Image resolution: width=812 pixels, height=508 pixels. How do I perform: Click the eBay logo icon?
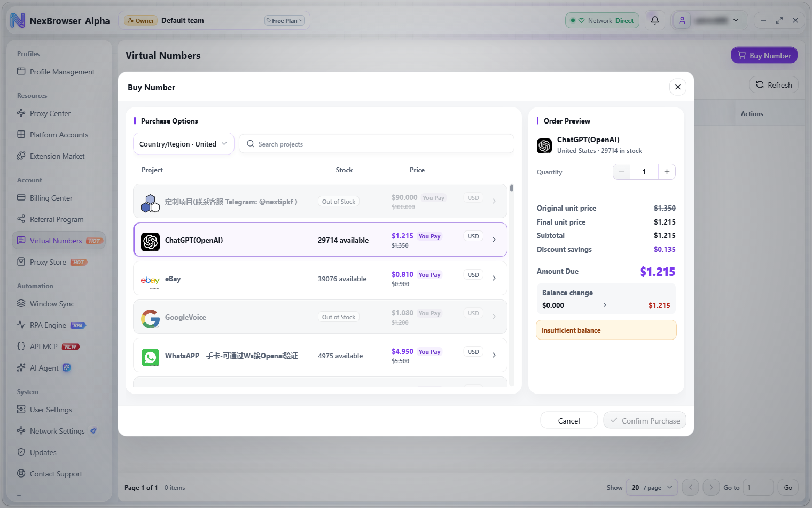tap(150, 280)
